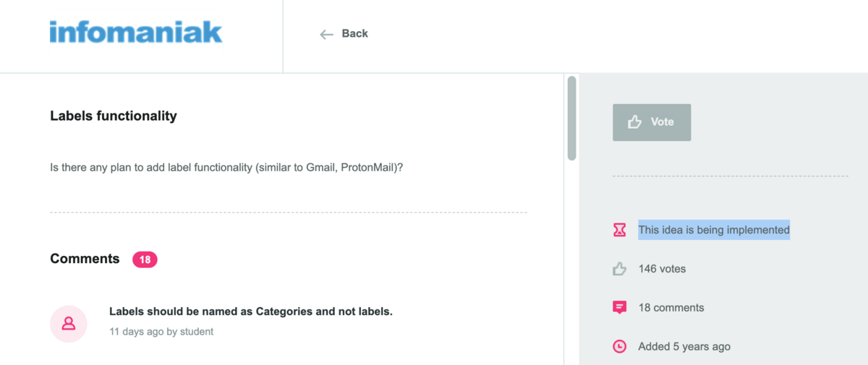The width and height of the screenshot is (868, 365).
Task: Click the thumbs-up icon beside 146 votes
Action: (619, 269)
